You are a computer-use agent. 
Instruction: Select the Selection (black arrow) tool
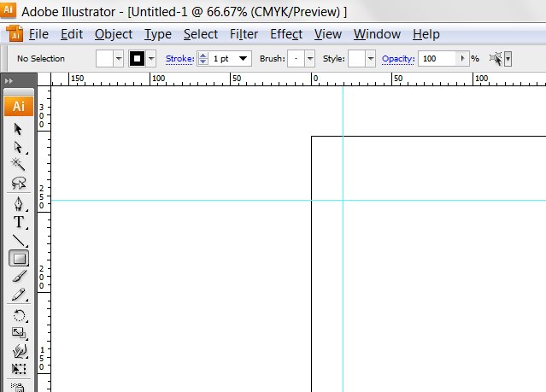pos(19,129)
